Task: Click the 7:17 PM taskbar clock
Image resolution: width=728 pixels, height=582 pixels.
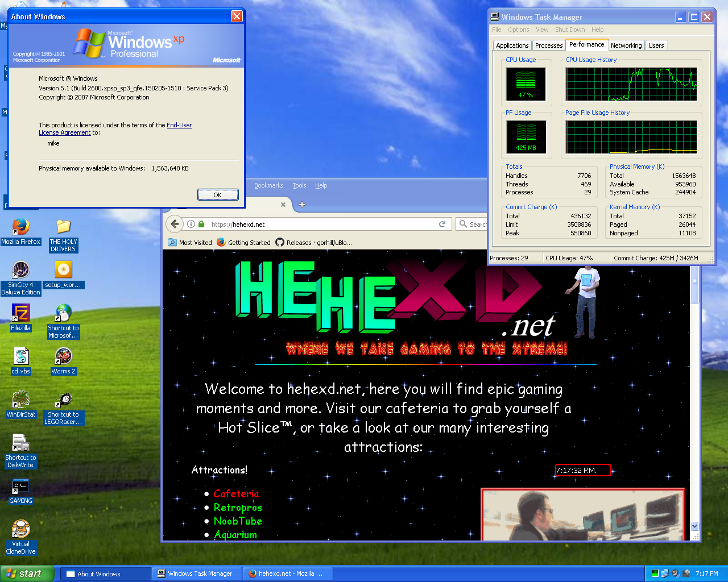Action: pyautogui.click(x=706, y=573)
